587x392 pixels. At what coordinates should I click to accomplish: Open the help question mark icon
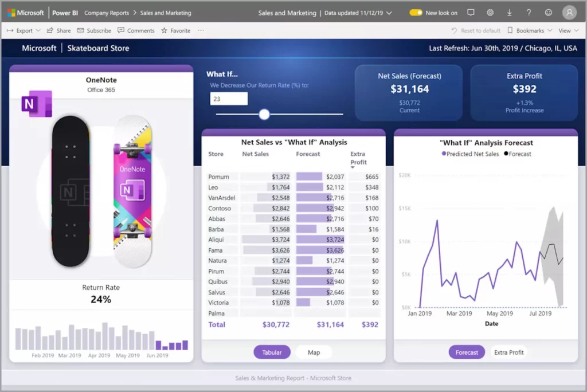coord(529,13)
